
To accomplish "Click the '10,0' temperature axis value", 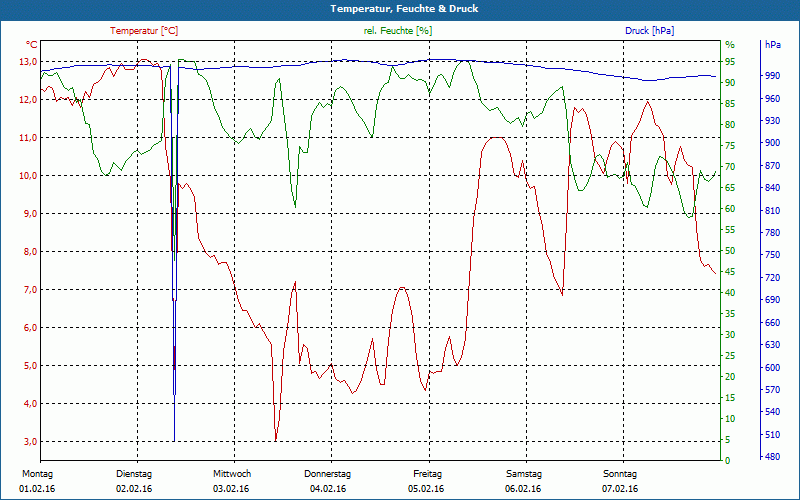I will (x=28, y=176).
